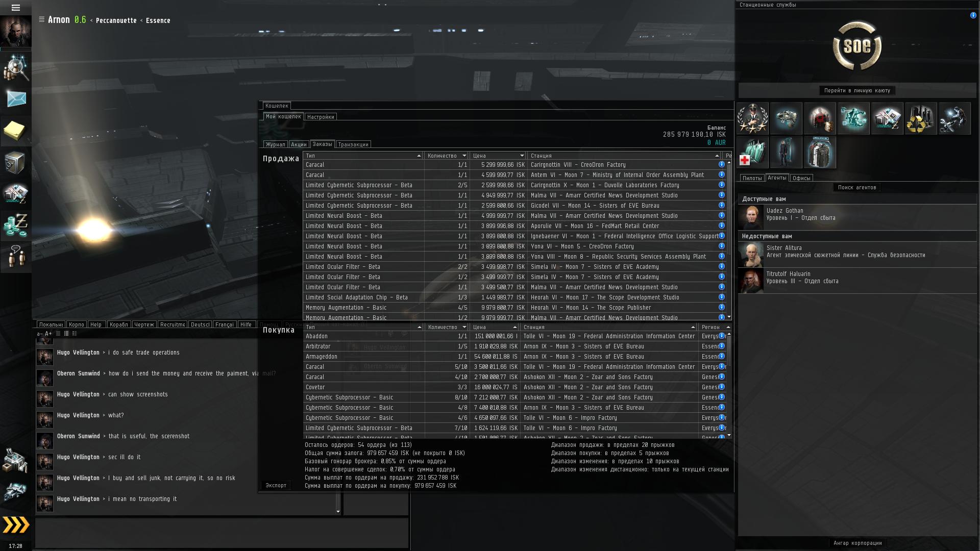
Task: Open the Help chat channel tab
Action: coord(96,324)
